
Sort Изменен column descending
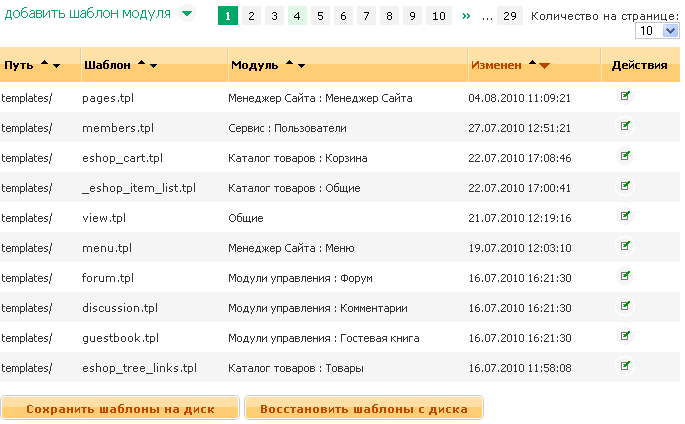tap(545, 66)
